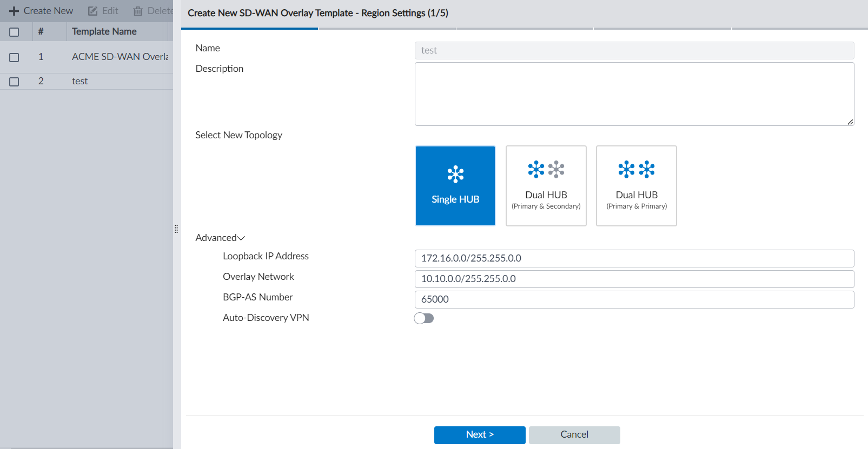Cancel the overlay template wizard
868x449 pixels.
[574, 435]
